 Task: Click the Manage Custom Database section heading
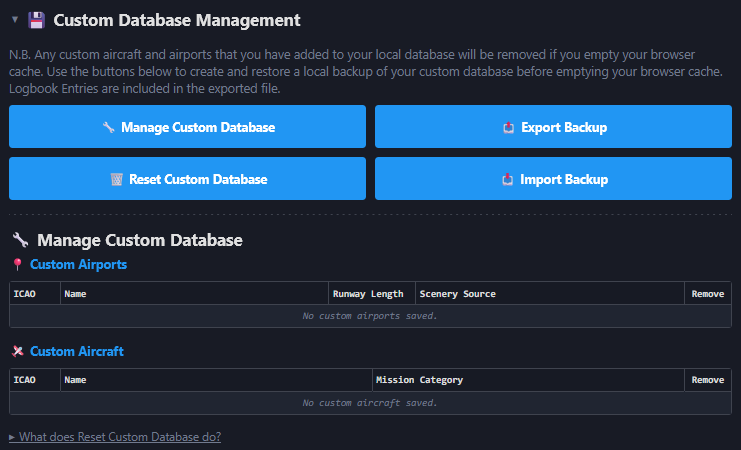pos(140,240)
